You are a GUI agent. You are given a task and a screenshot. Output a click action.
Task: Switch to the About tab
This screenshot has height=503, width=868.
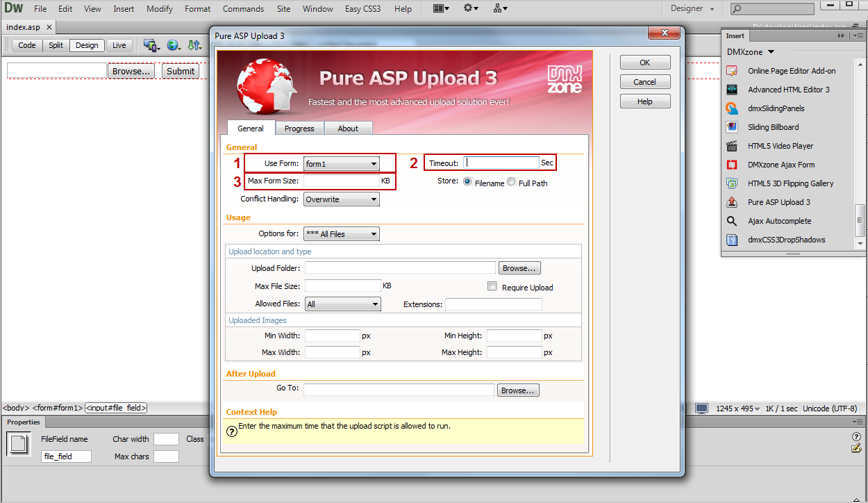[348, 129]
